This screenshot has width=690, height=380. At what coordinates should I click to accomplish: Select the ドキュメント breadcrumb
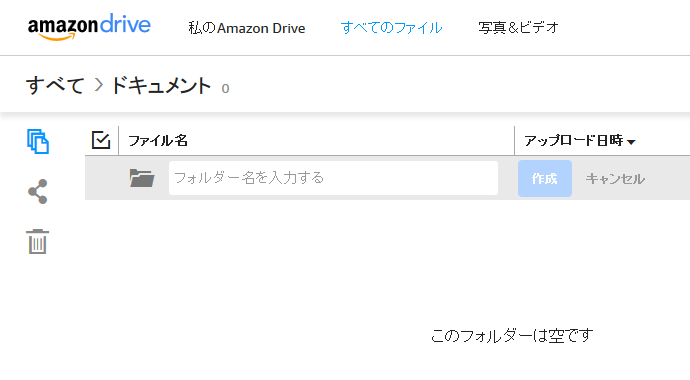161,85
